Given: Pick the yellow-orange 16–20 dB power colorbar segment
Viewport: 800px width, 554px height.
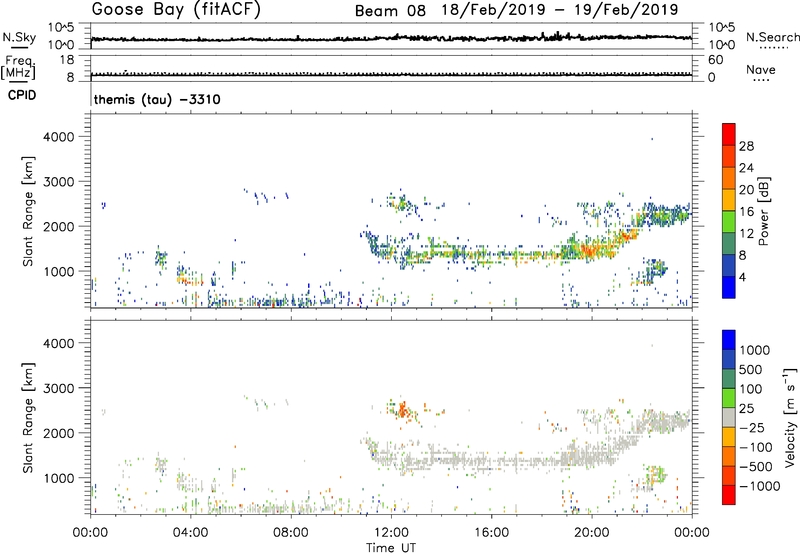Looking at the screenshot, I should click(x=729, y=200).
